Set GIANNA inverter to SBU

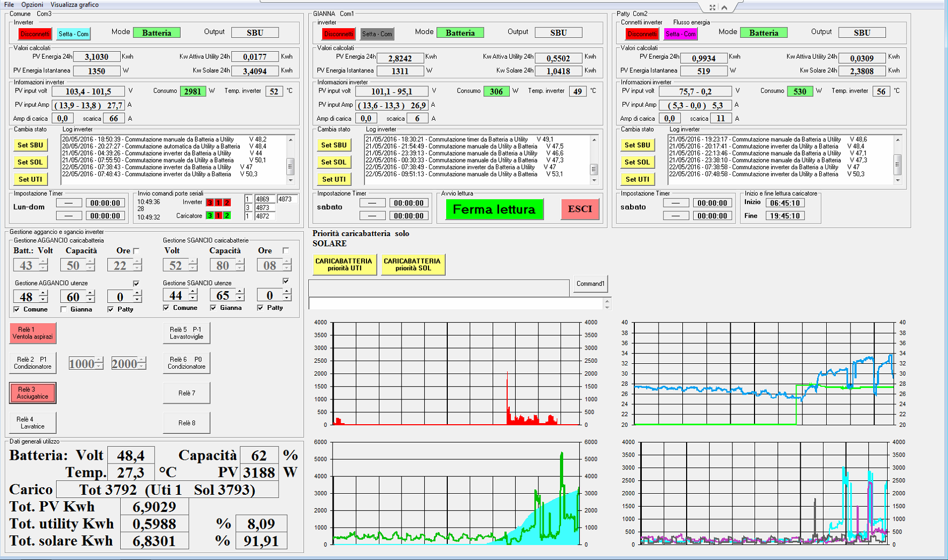point(334,145)
